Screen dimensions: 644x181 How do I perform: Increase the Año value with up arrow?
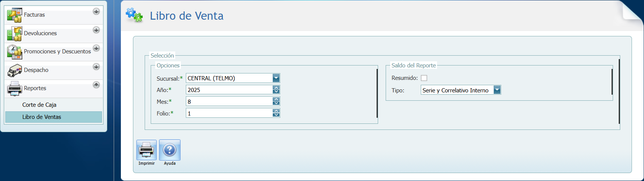[276, 88]
